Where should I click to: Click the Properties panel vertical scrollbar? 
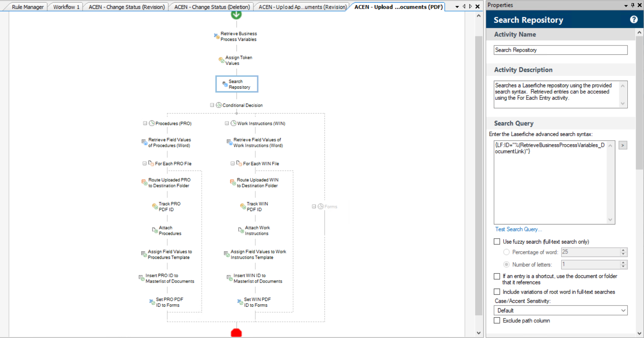tap(639, 103)
